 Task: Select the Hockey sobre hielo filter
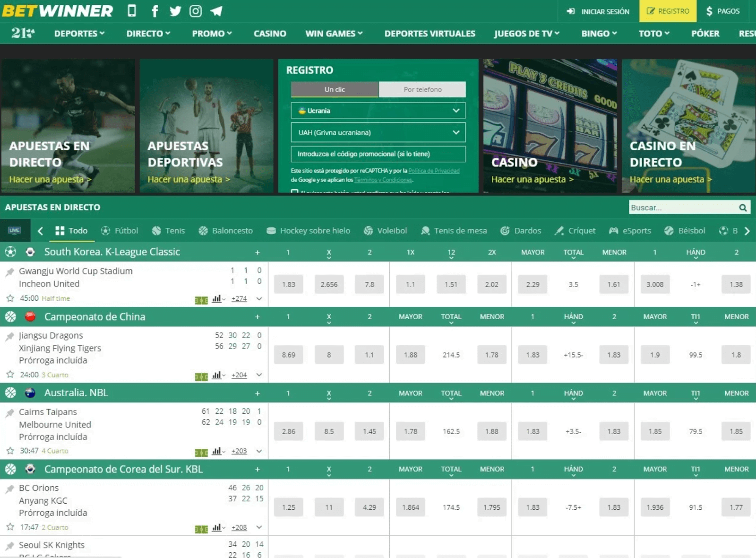[x=308, y=231]
